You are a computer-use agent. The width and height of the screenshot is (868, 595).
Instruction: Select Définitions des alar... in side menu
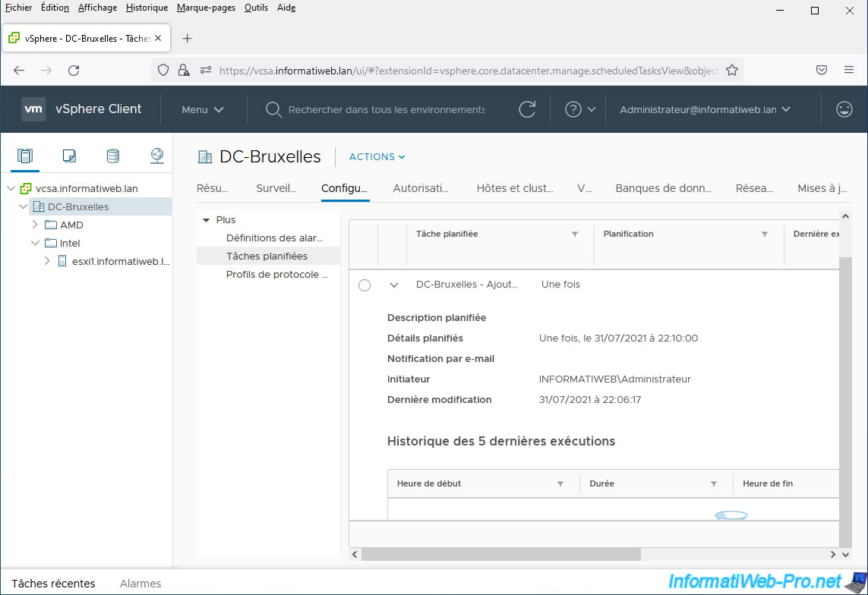[275, 238]
